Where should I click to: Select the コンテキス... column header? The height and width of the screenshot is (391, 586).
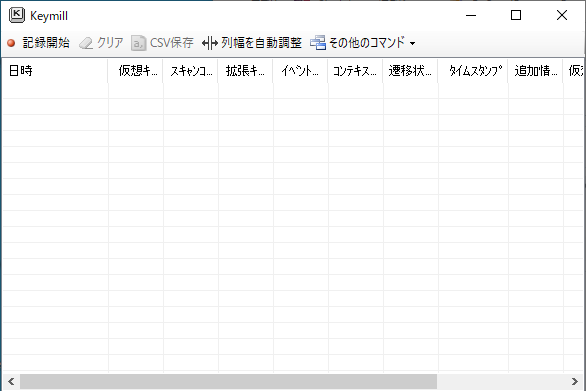point(355,70)
